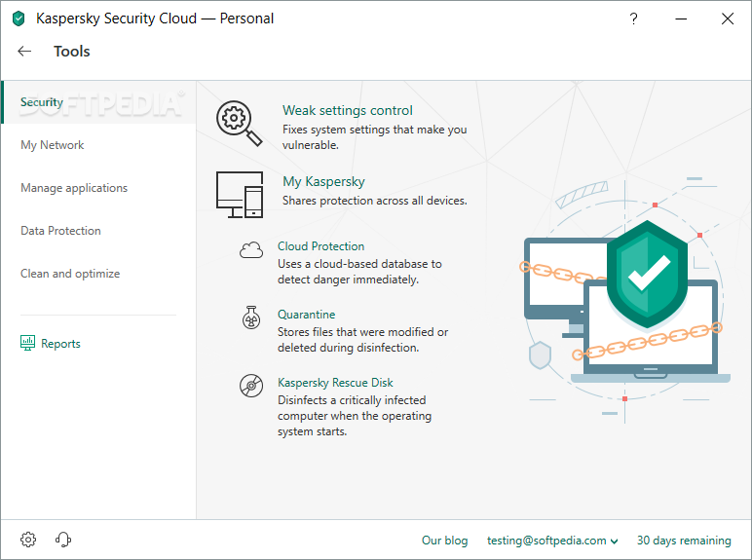Go back using the left arrow
This screenshot has width=752, height=560.
coord(24,52)
